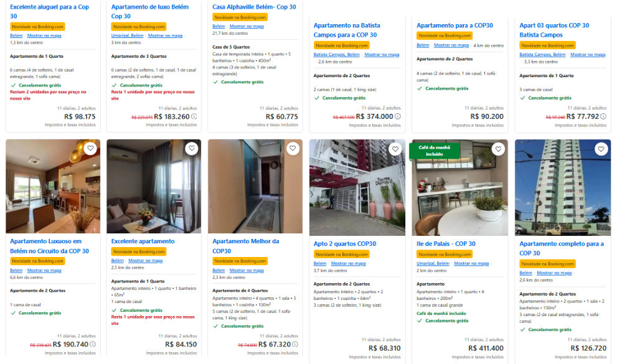
Task: Open photo of 'Apartamento Melhor da COP30'
Action: (x=255, y=187)
